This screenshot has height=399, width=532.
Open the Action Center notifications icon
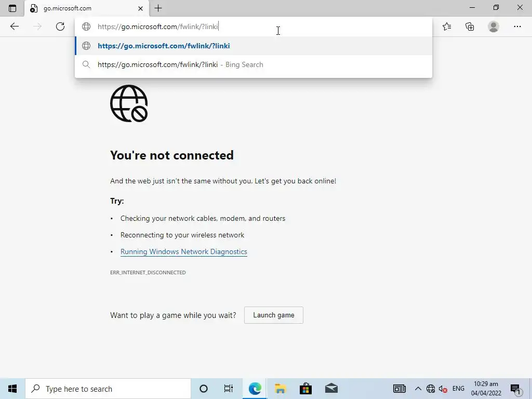pyautogui.click(x=516, y=389)
